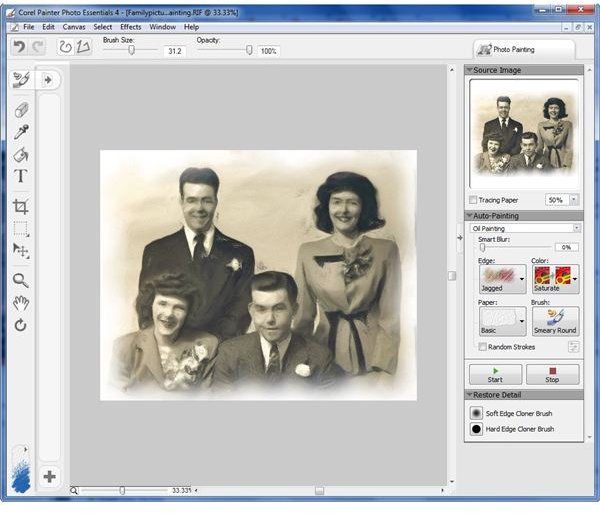Select the Magnifier tool
Viewport: 600px width, 514px height.
[21, 281]
